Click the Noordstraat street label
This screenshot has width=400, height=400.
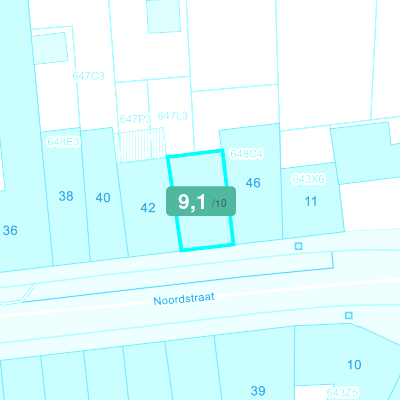184,299
